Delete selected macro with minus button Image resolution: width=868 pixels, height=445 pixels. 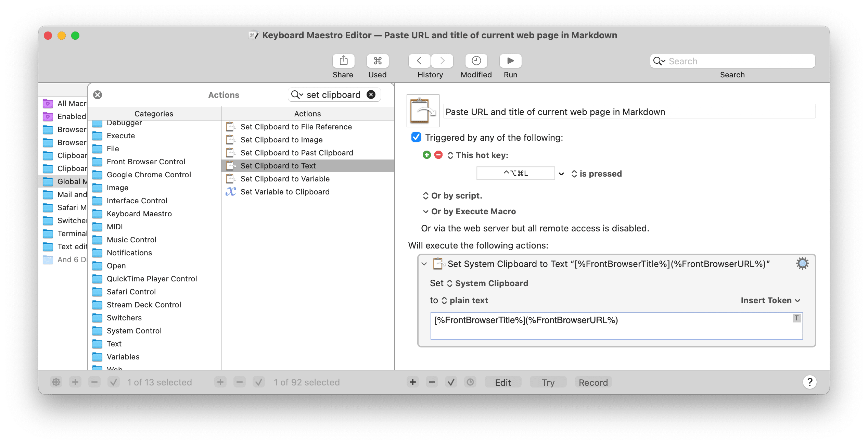click(x=240, y=382)
